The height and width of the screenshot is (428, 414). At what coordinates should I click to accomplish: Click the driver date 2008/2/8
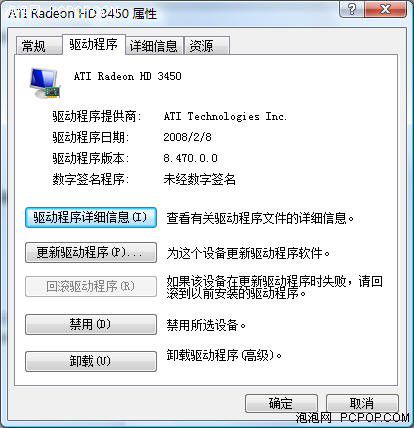tap(187, 137)
